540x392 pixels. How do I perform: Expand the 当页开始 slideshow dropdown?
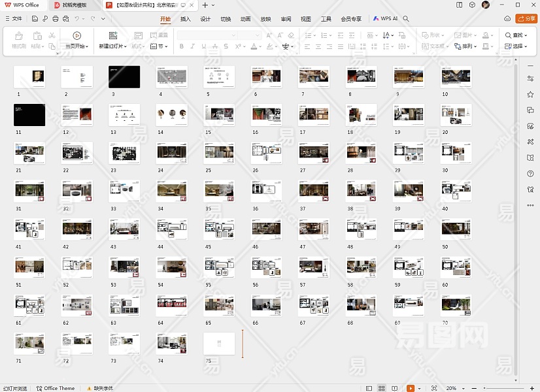pyautogui.click(x=87, y=46)
